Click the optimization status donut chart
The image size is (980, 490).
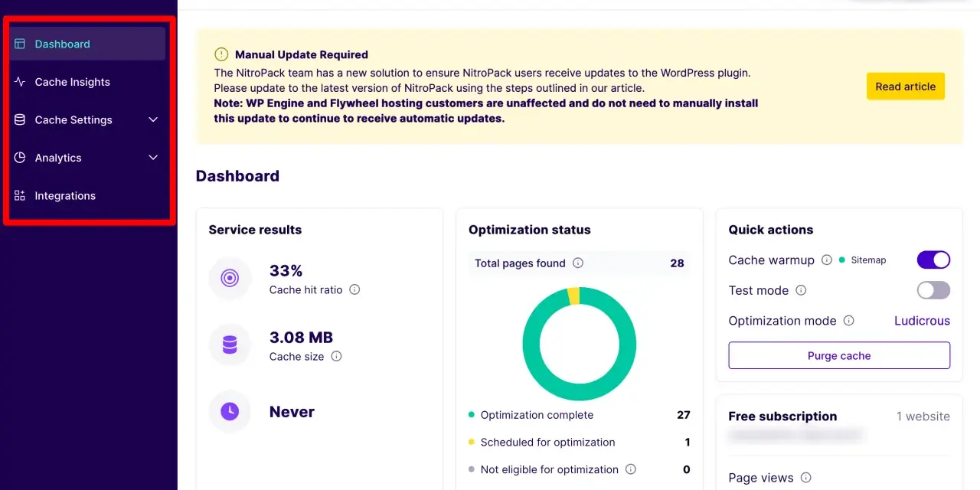click(580, 344)
